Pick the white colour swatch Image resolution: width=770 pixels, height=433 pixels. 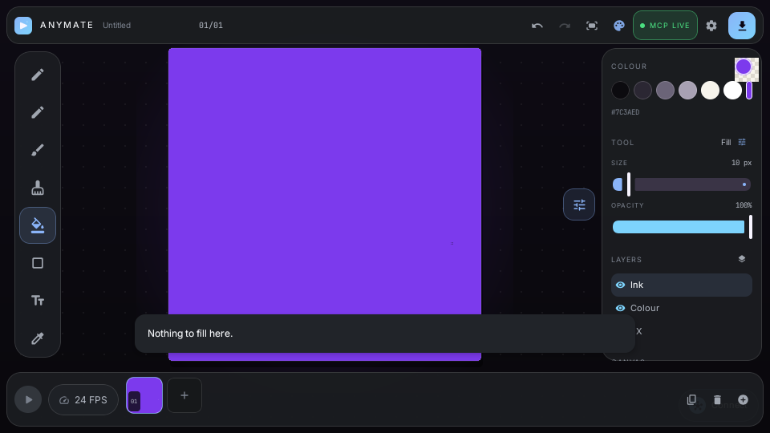coord(732,90)
